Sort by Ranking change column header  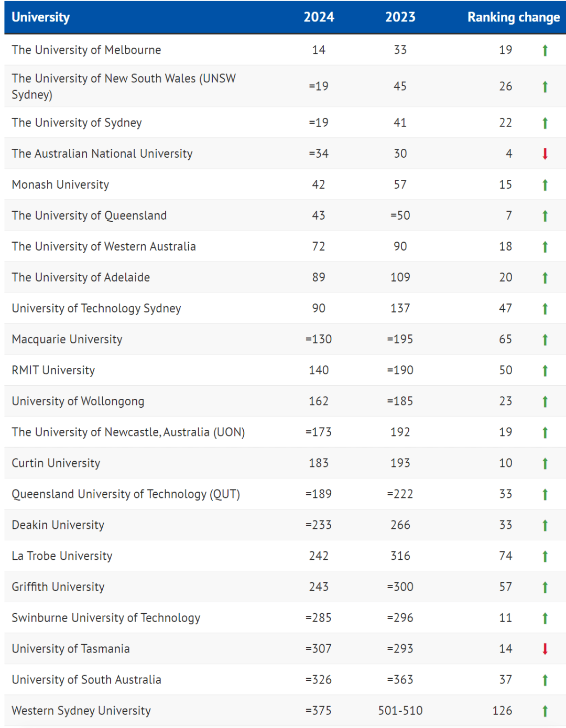(514, 17)
